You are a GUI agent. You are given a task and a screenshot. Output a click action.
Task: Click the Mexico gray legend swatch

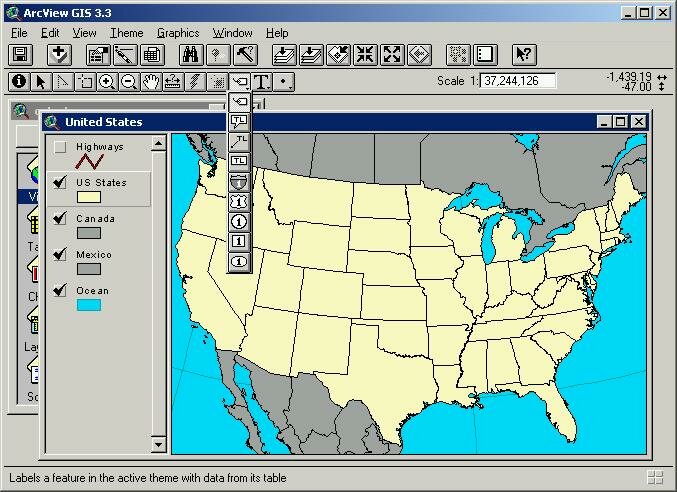[89, 269]
